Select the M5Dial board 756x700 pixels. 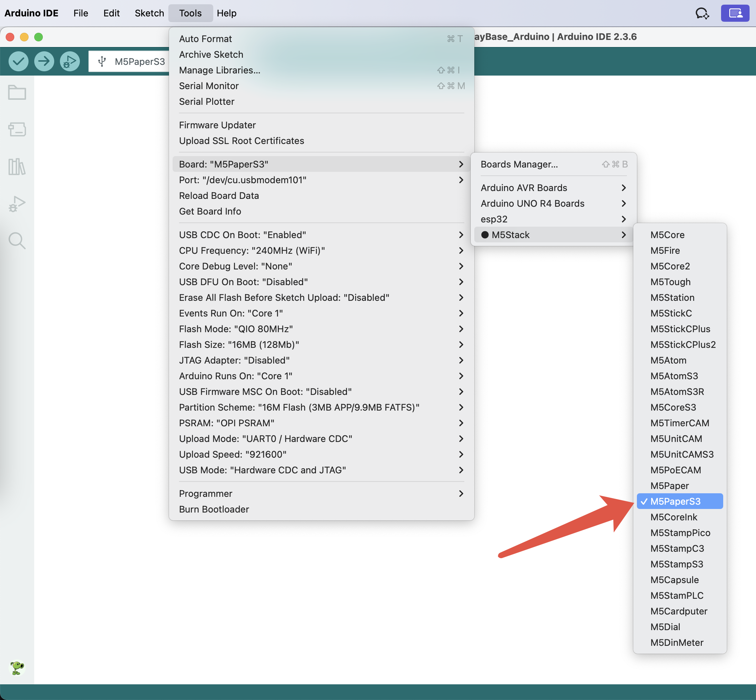680,627
